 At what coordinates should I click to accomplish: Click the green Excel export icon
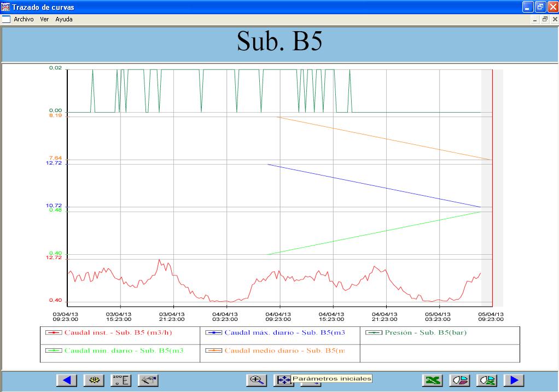coord(433,381)
